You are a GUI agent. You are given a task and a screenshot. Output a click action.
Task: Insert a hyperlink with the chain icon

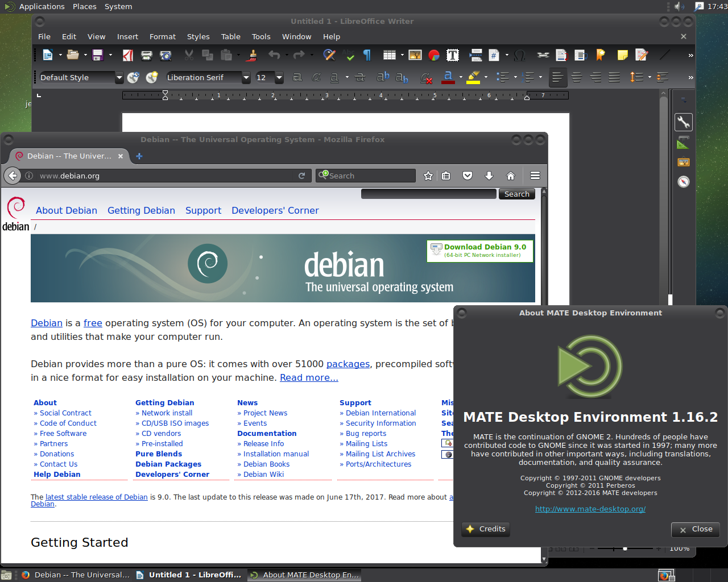point(543,55)
